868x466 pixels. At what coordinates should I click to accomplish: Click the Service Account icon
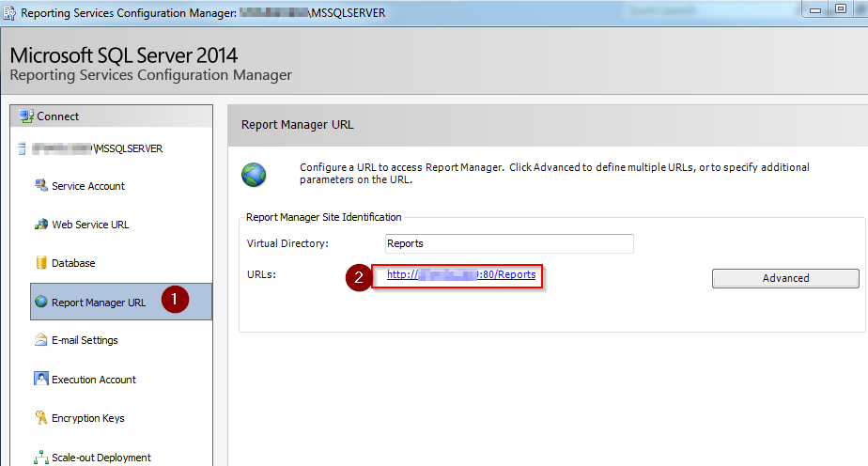(x=41, y=185)
